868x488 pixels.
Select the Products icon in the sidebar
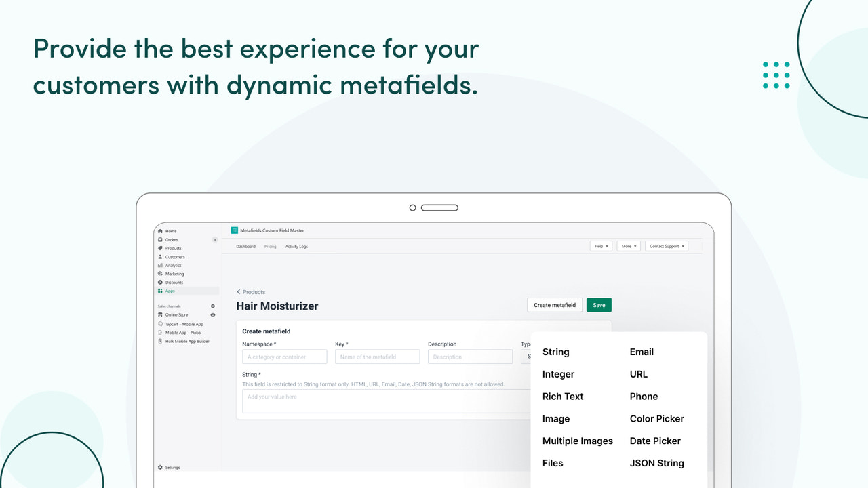(x=161, y=248)
